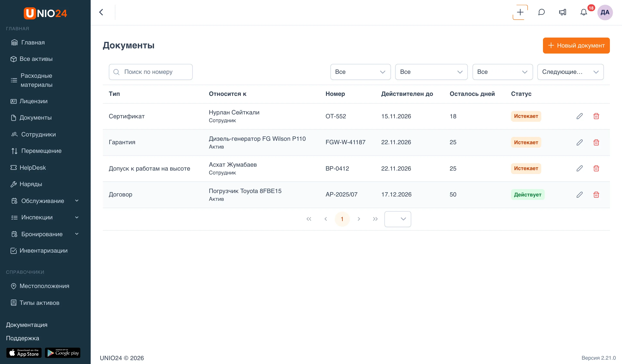Open the Документация link
The image size is (622, 364).
tap(27, 325)
